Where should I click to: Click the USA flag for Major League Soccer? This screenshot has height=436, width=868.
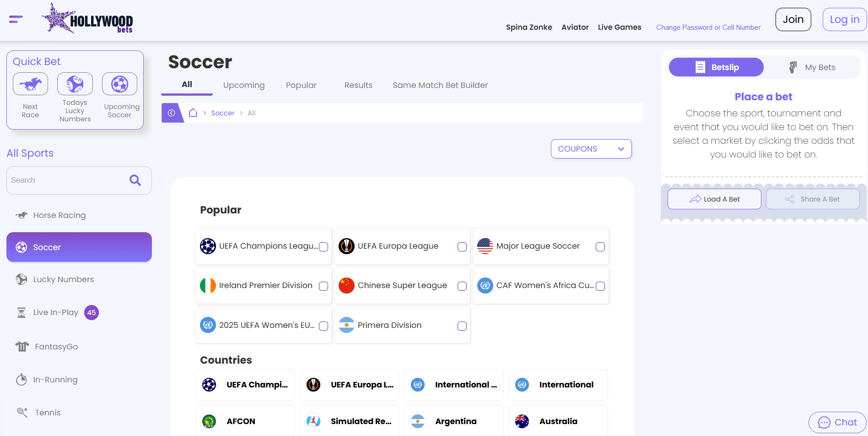[x=485, y=246]
